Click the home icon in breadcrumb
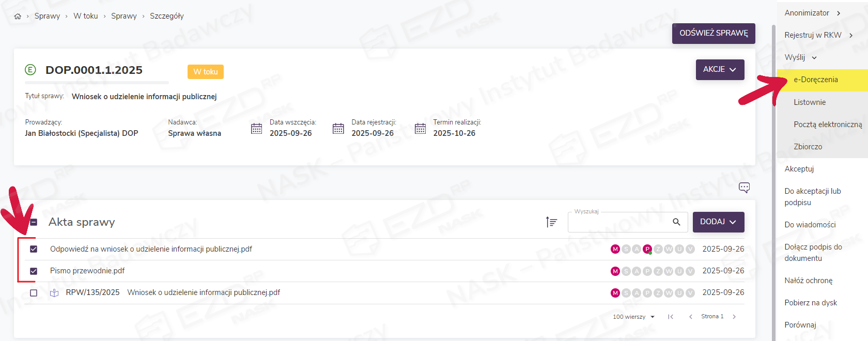868x341 pixels. pos(18,17)
